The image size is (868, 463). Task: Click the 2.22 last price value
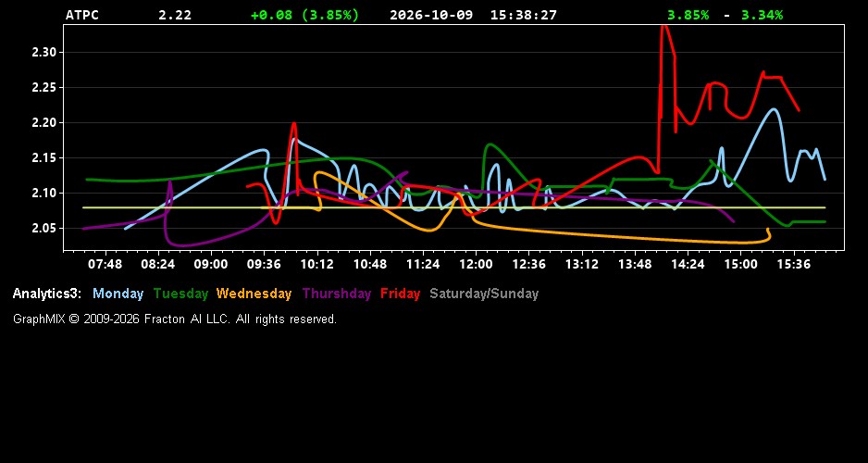(x=175, y=15)
